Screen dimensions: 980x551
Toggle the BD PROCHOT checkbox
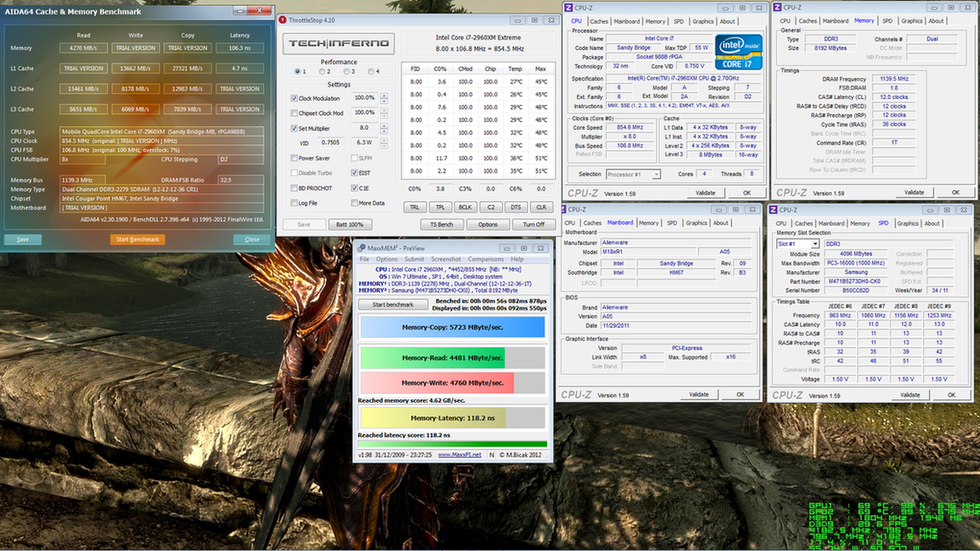pos(294,188)
